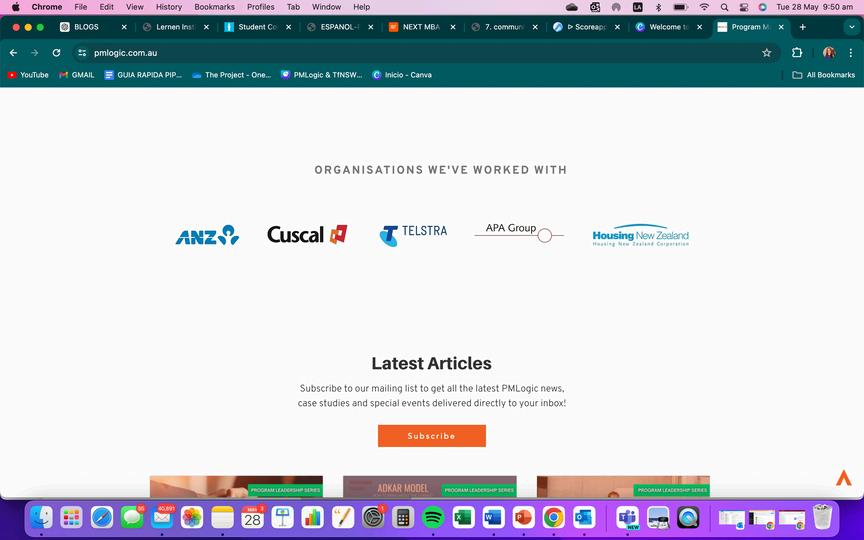Viewport: 864px width, 540px height.
Task: Open Photos from the Dock
Action: click(x=192, y=517)
